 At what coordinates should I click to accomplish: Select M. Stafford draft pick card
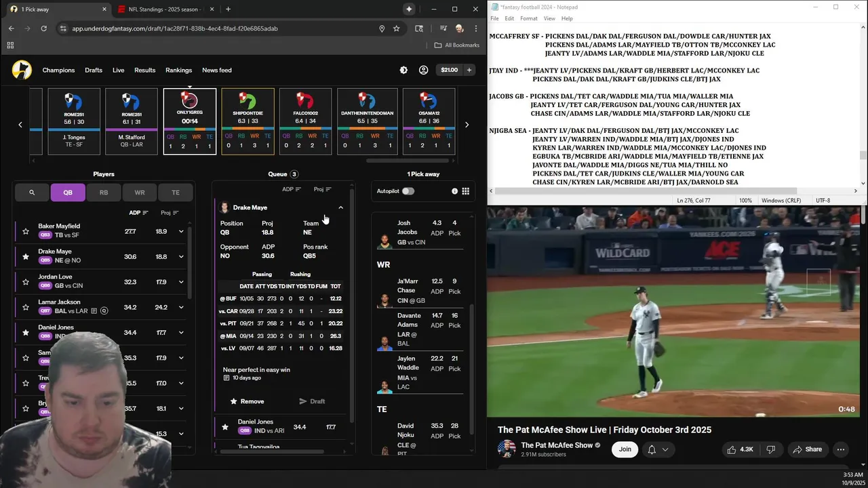132,121
